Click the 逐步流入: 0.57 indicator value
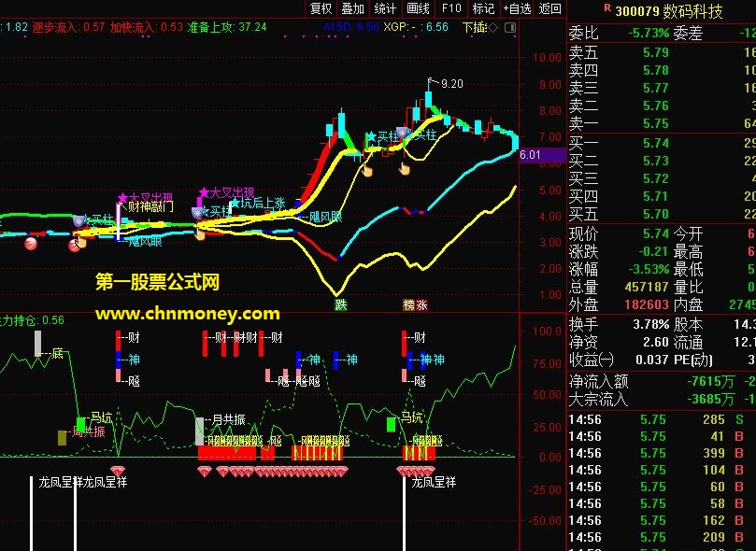The height and width of the screenshot is (551, 756). click(68, 27)
